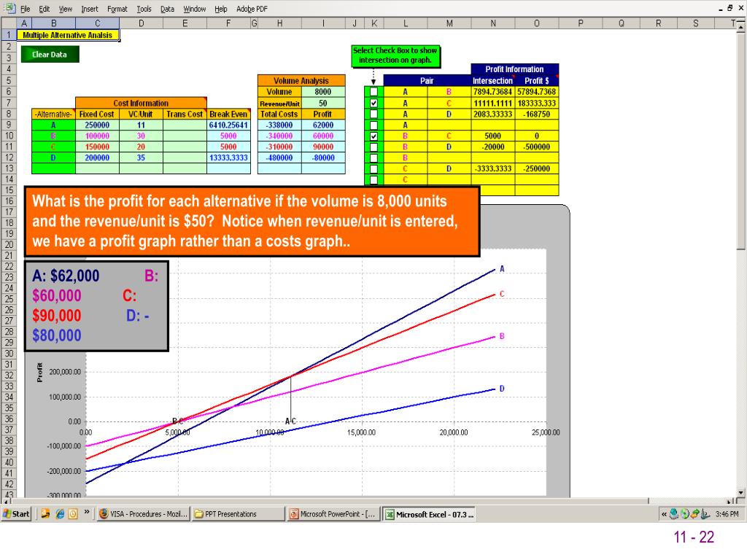The width and height of the screenshot is (747, 560).
Task: Select intersection cell 11111.1111
Action: pyautogui.click(x=492, y=104)
